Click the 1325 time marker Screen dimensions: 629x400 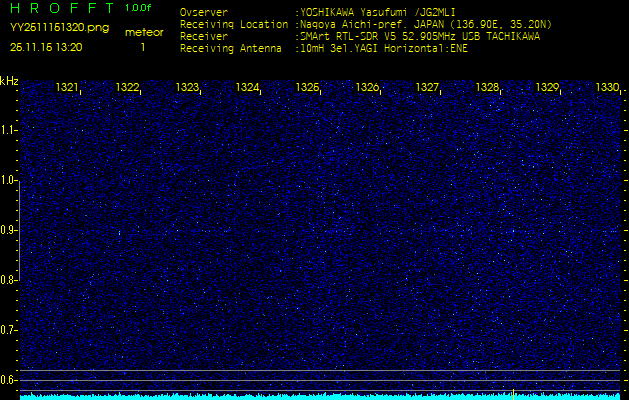coord(307,88)
